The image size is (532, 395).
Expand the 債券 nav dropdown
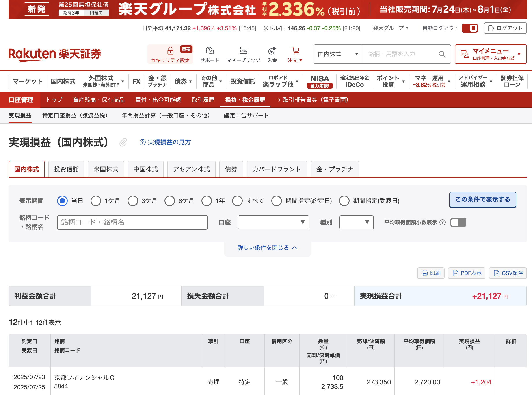[183, 81]
